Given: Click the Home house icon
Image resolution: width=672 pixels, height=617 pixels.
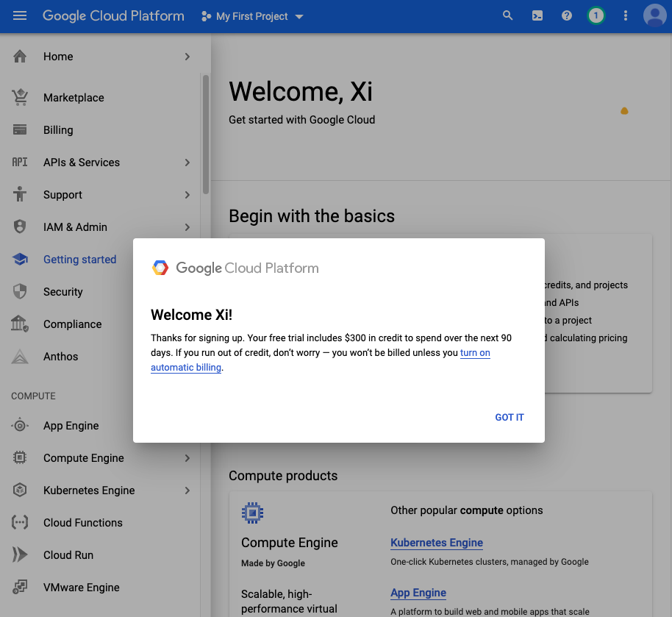Looking at the screenshot, I should coord(20,57).
